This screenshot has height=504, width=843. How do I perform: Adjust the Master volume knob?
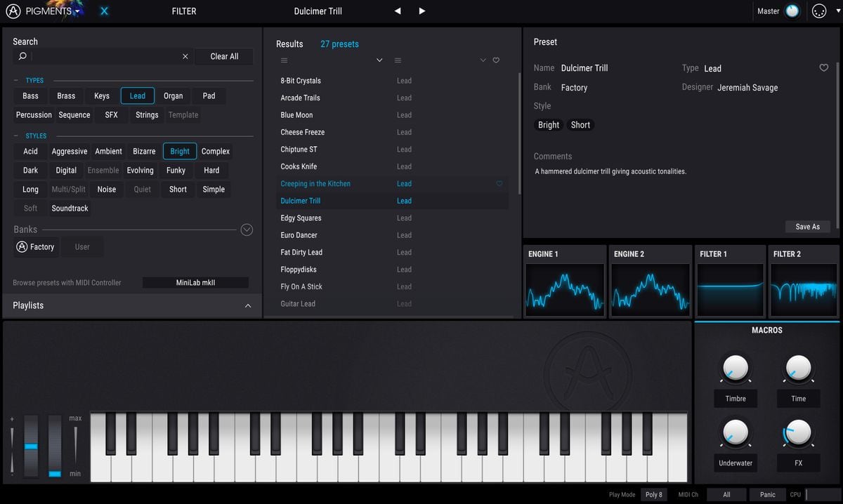coord(792,11)
